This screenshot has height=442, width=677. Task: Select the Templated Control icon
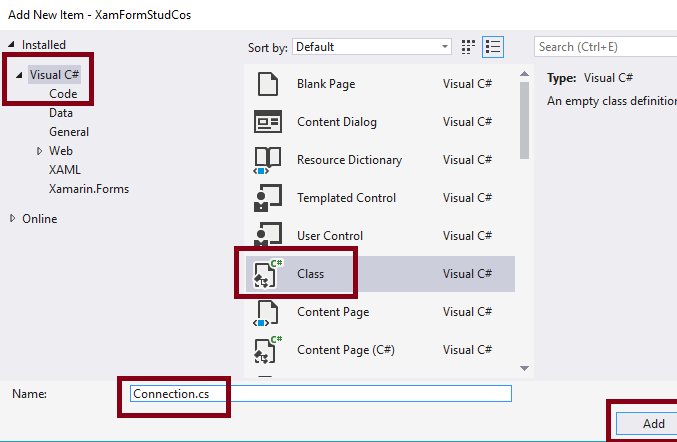[267, 198]
